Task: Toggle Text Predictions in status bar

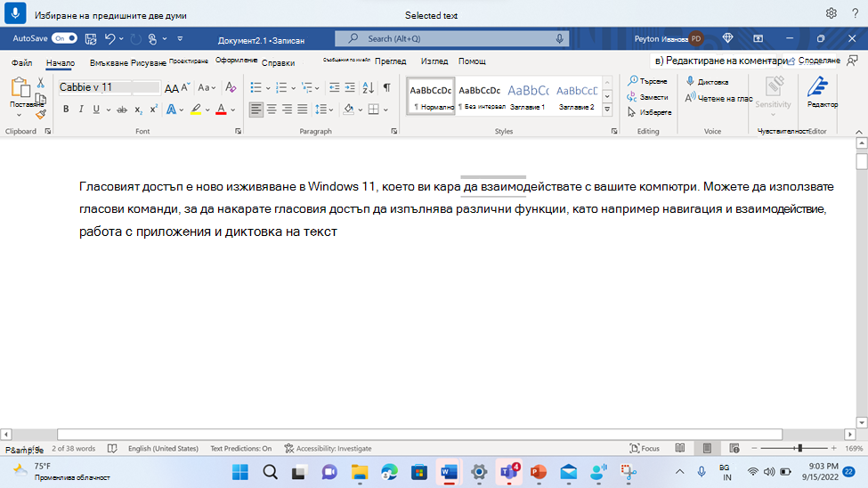Action: [x=240, y=449]
